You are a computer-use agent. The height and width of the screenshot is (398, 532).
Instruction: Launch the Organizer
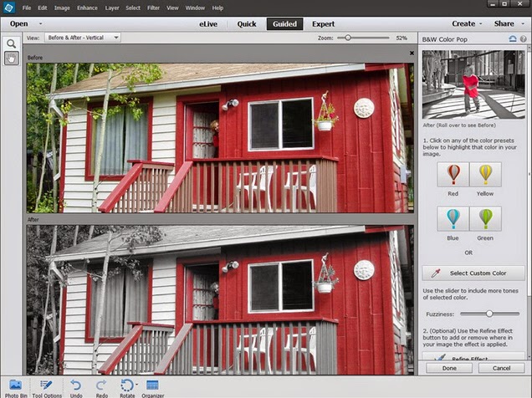click(152, 389)
